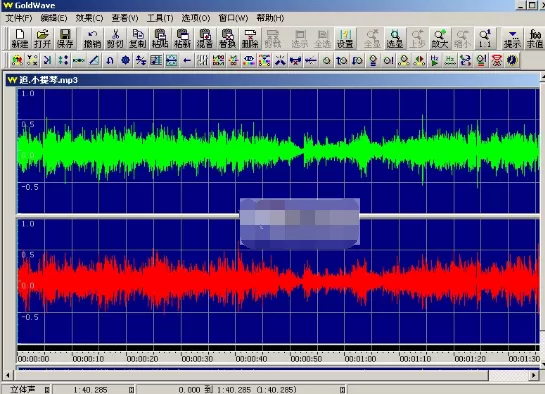Open the 工具(T) tools menu
The height and width of the screenshot is (394, 545).
(x=160, y=18)
